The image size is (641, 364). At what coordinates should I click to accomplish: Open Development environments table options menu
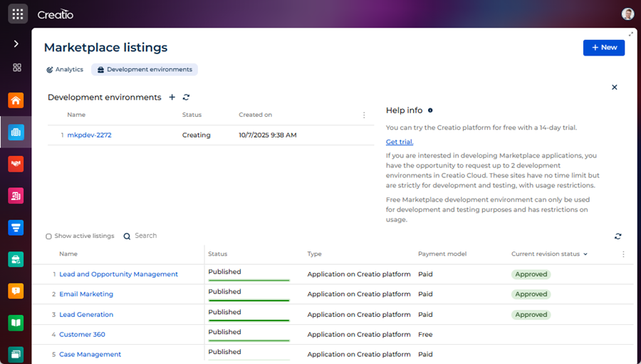coord(364,115)
